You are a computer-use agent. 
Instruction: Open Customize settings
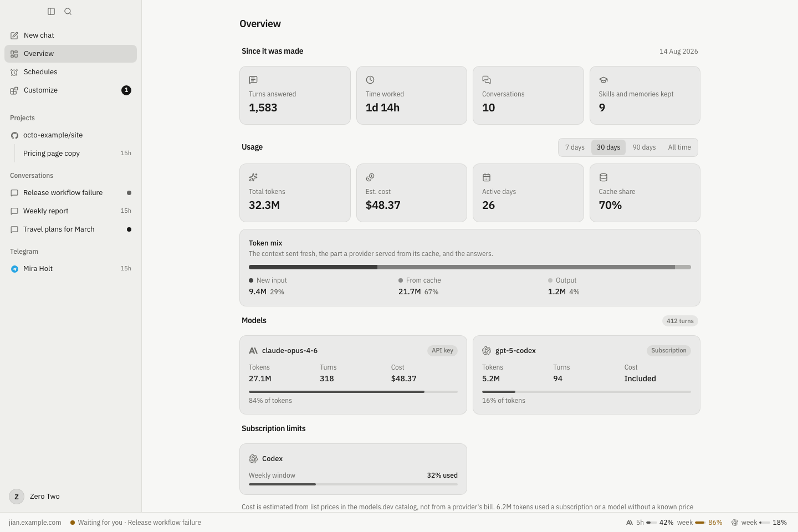70,90
